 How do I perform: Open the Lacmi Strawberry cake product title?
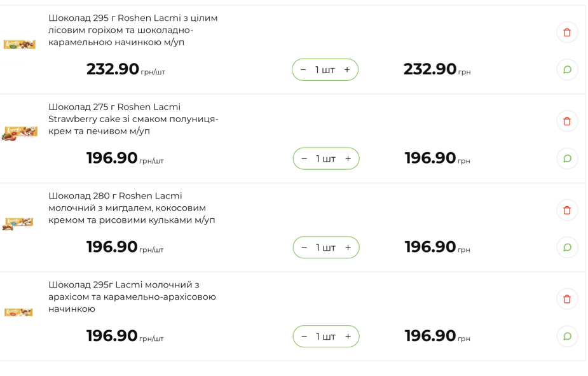tap(133, 119)
